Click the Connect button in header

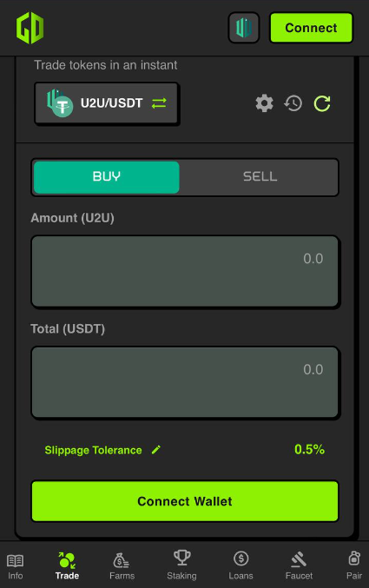point(311,28)
